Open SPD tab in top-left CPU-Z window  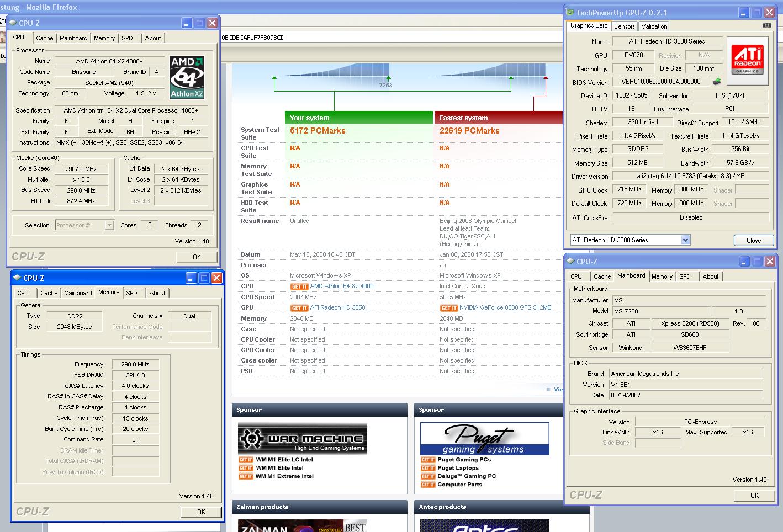[x=128, y=38]
